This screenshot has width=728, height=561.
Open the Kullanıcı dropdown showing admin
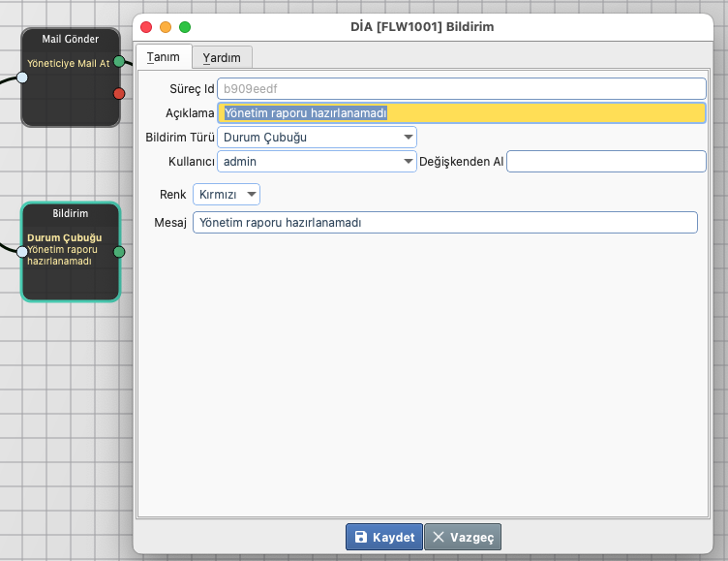pyautogui.click(x=317, y=162)
